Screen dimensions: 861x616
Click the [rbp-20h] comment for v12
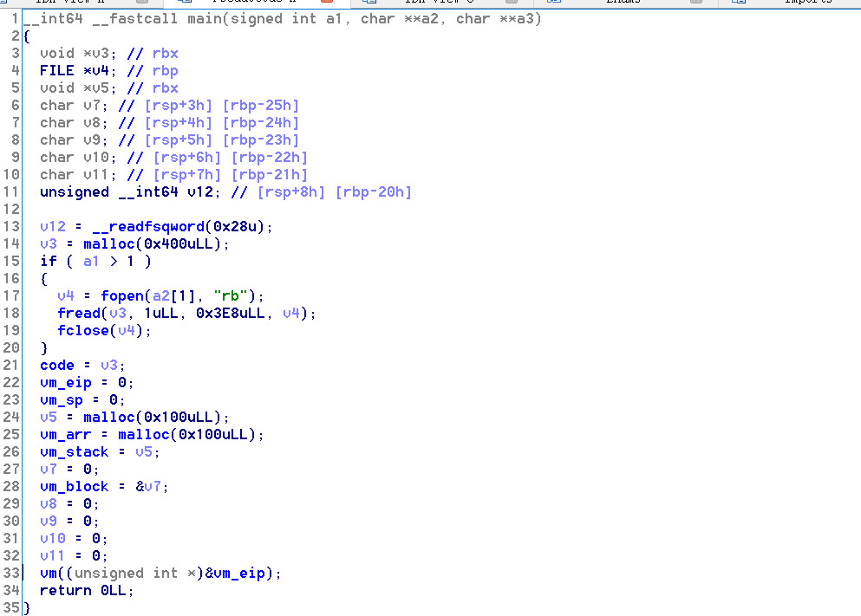374,192
